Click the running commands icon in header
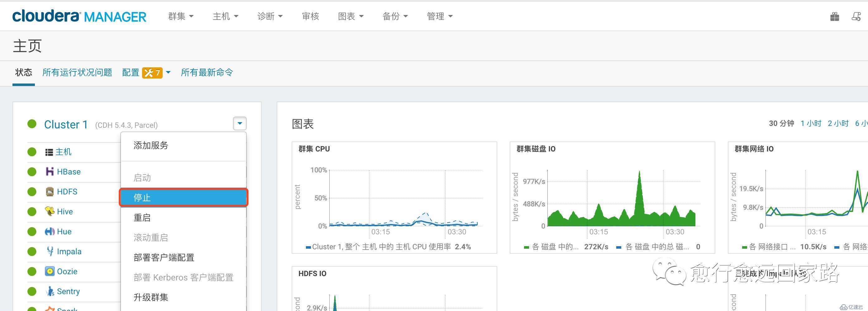The height and width of the screenshot is (311, 868). [856, 17]
